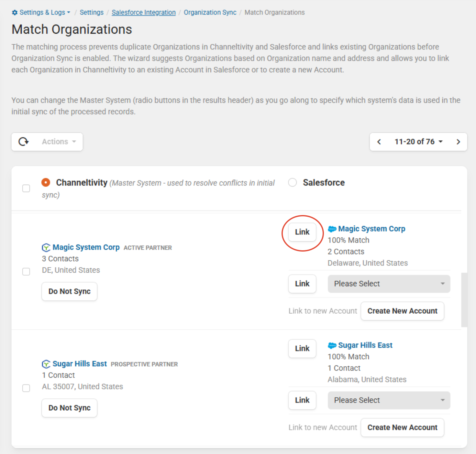The width and height of the screenshot is (476, 454).
Task: Create New Account for Sugar Hills East
Action: (402, 427)
